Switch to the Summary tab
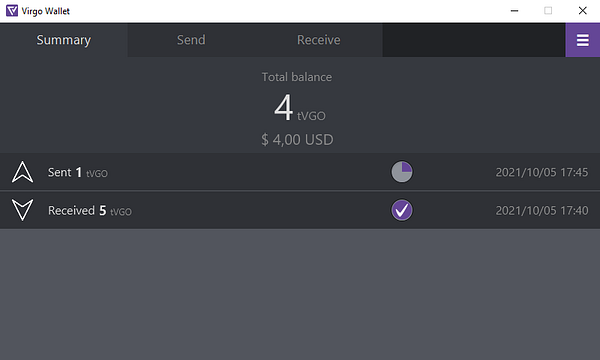 click(x=64, y=40)
